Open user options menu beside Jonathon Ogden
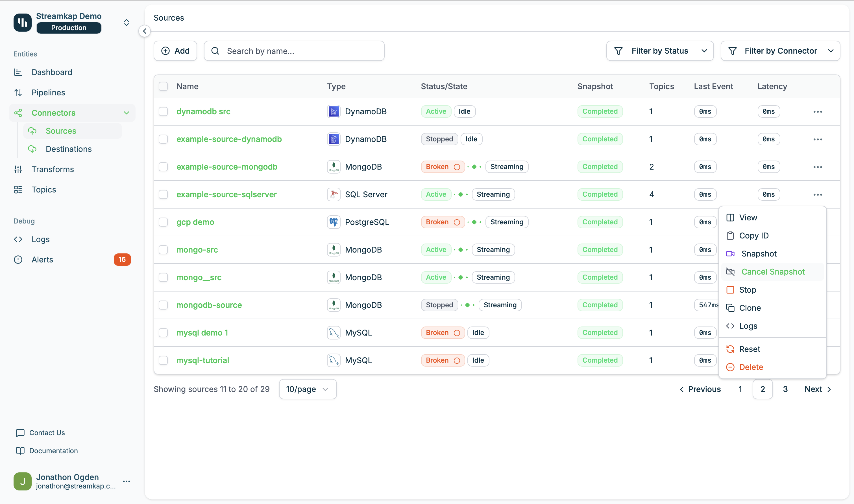 click(127, 481)
